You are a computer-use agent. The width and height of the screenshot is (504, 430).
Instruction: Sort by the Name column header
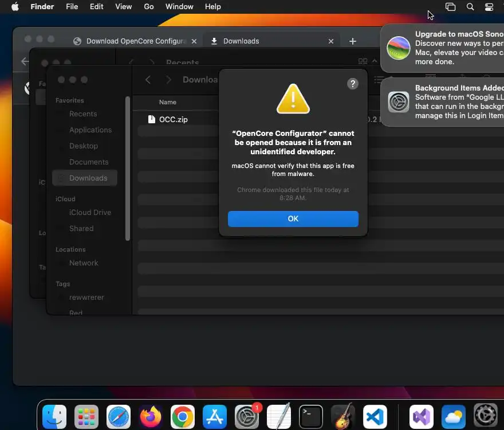coord(167,103)
